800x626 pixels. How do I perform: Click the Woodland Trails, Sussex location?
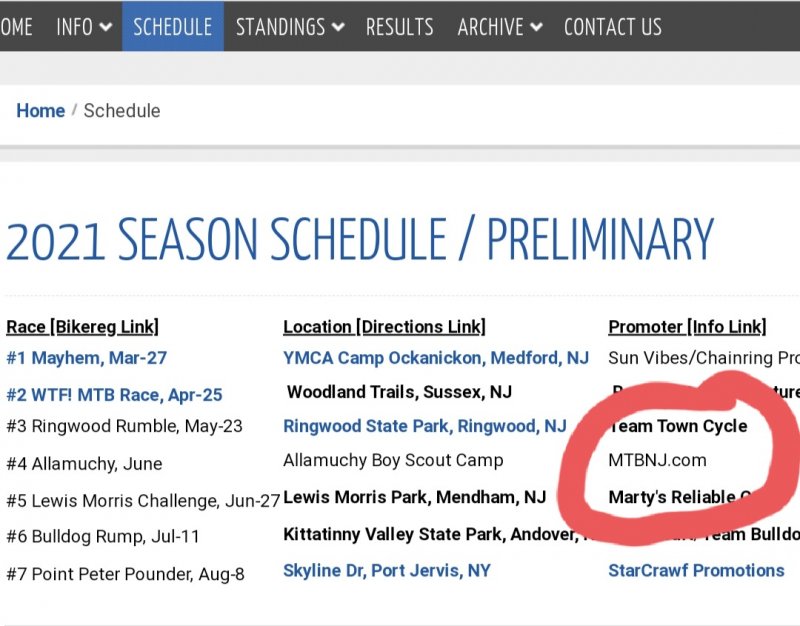(399, 393)
